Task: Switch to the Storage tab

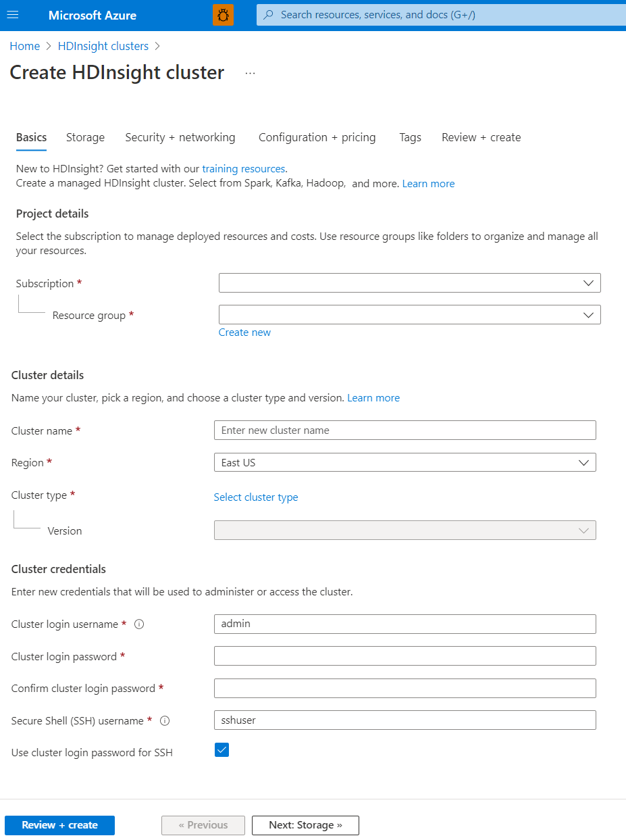Action: (85, 137)
